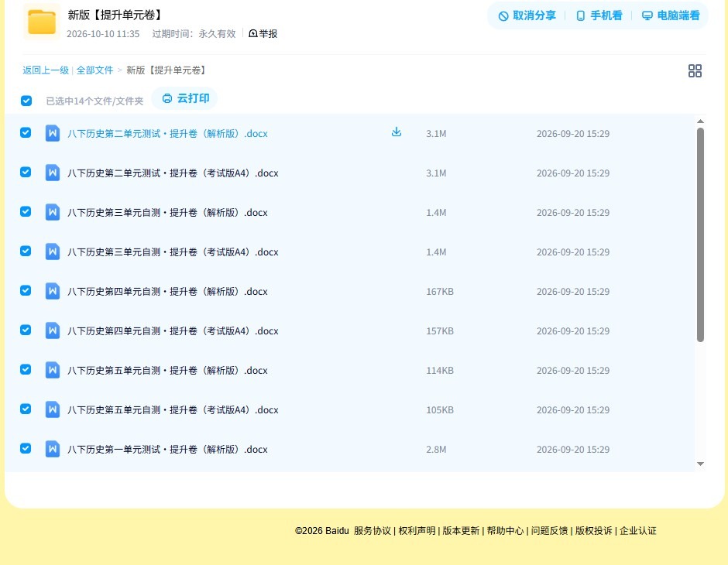
Task: Open 服务协议 footer link
Action: point(373,531)
